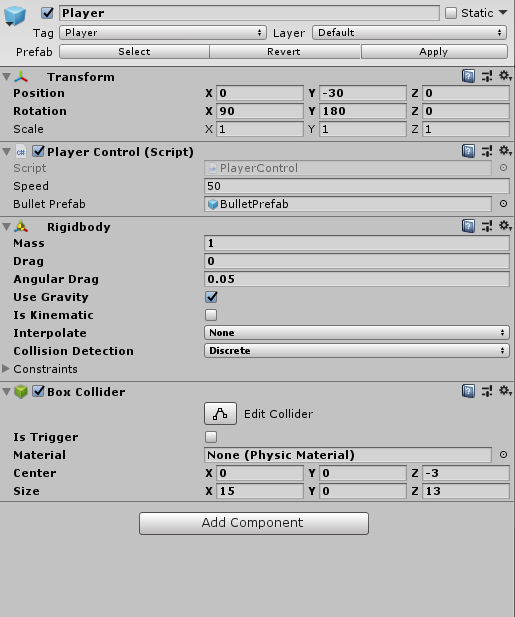Click the Angular Drag field showing 0.05
515x617 pixels.
pos(357,279)
